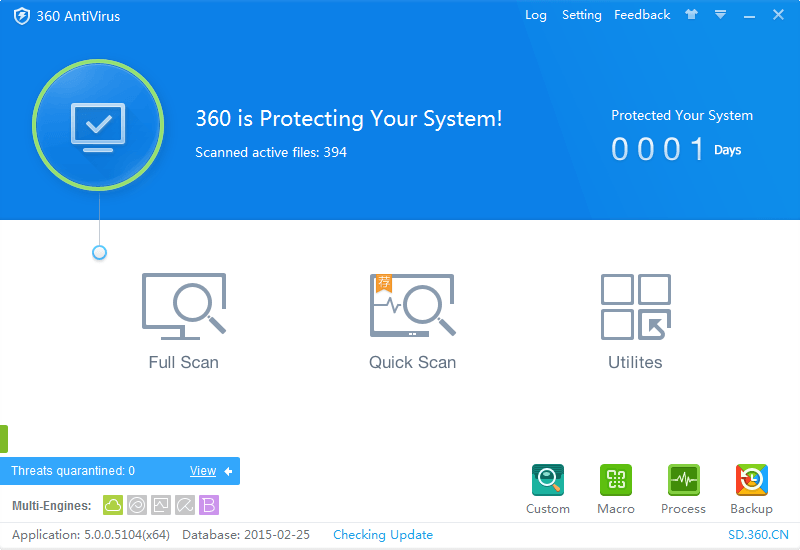The image size is (800, 550).
Task: Start a Full Scan
Action: point(184,321)
